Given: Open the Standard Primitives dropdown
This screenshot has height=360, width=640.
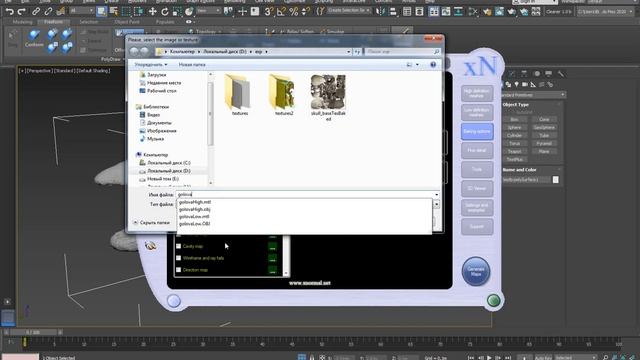Looking at the screenshot, I should [x=533, y=95].
